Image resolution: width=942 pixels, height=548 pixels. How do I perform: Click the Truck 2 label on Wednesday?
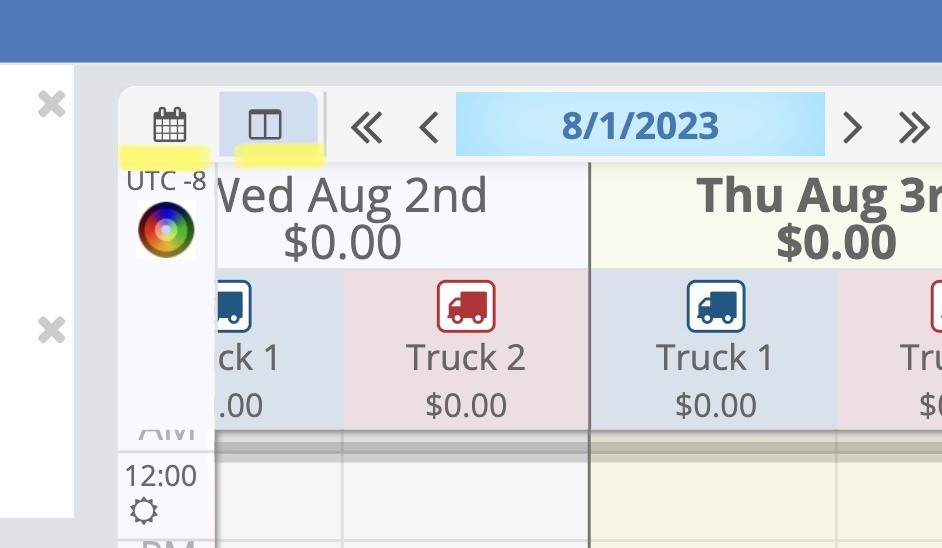pyautogui.click(x=466, y=358)
